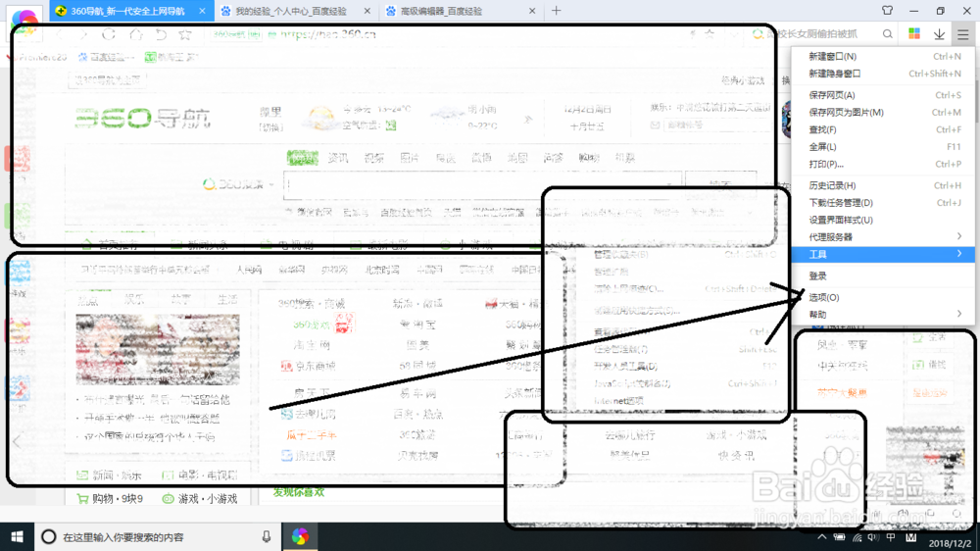Open the browser skin (shirt) icon
The width and height of the screenshot is (980, 551).
click(887, 11)
